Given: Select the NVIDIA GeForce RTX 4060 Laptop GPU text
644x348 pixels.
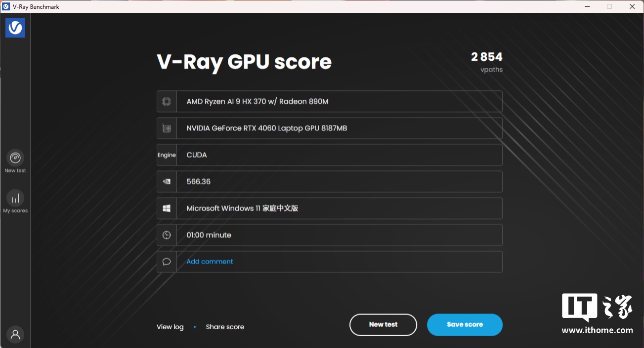Looking at the screenshot, I should (x=267, y=128).
